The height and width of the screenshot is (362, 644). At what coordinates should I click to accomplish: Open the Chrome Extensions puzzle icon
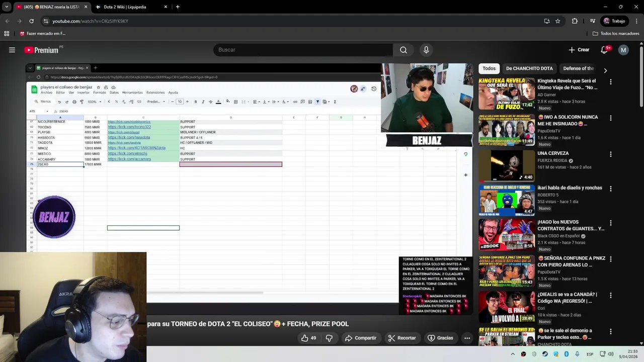pos(575,21)
